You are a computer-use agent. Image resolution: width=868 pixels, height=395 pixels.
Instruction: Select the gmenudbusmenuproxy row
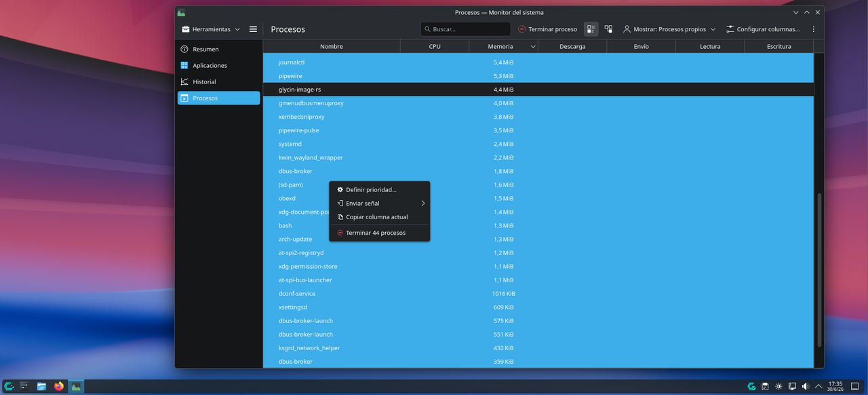[538, 103]
